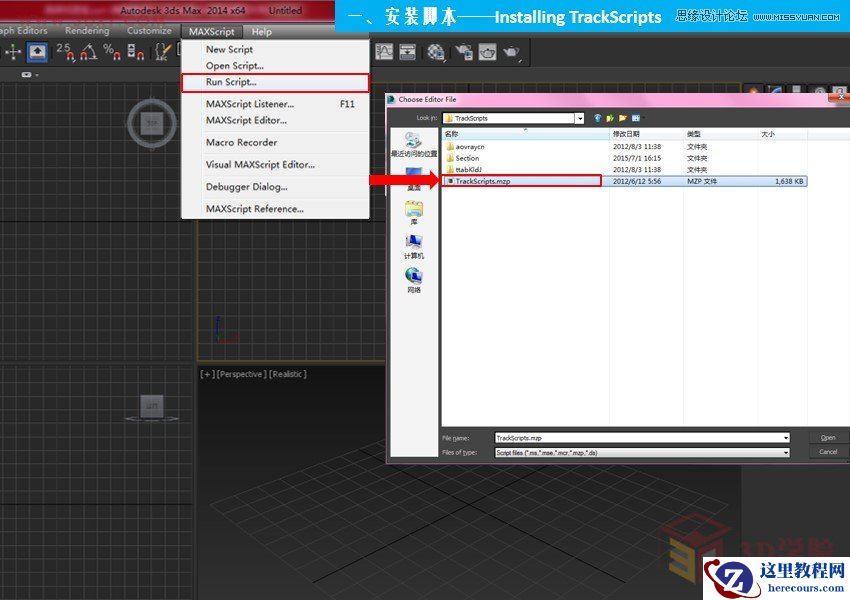This screenshot has height=600, width=850.
Task: Open the Help menu
Action: (x=261, y=31)
